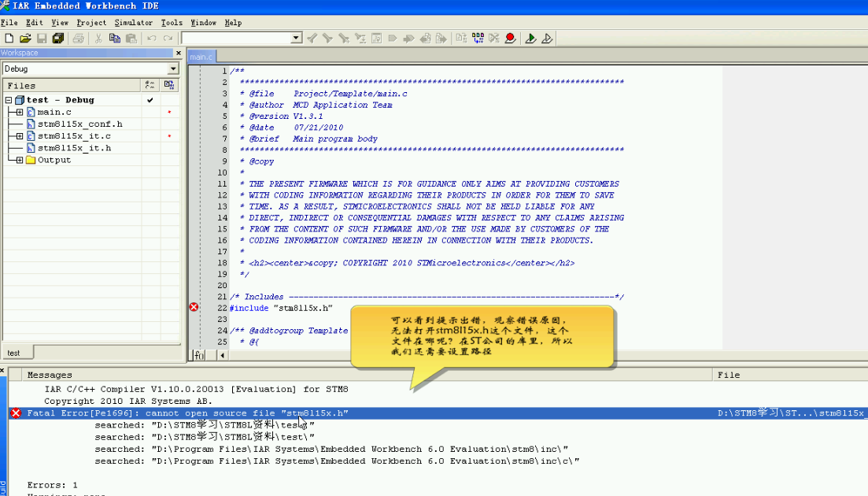Open the Tools menu

point(172,23)
